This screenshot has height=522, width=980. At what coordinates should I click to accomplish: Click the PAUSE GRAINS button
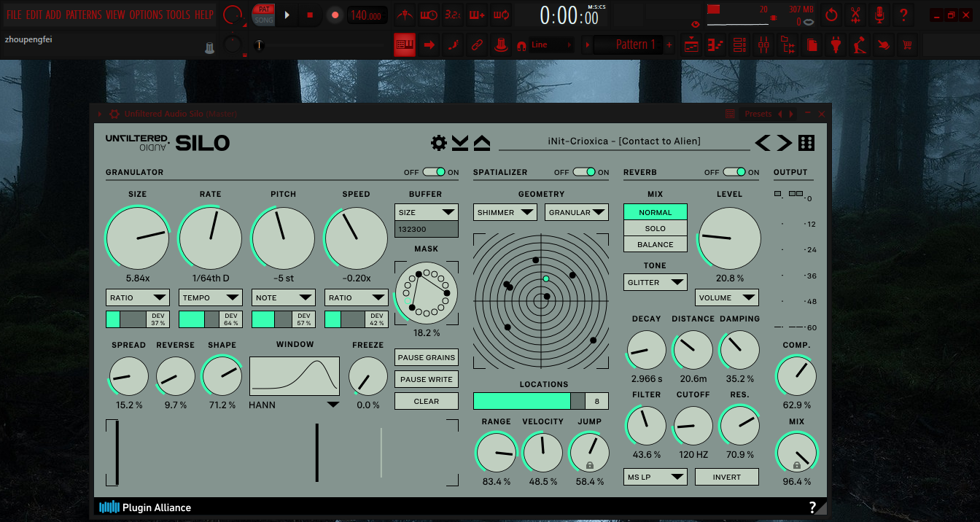(427, 357)
